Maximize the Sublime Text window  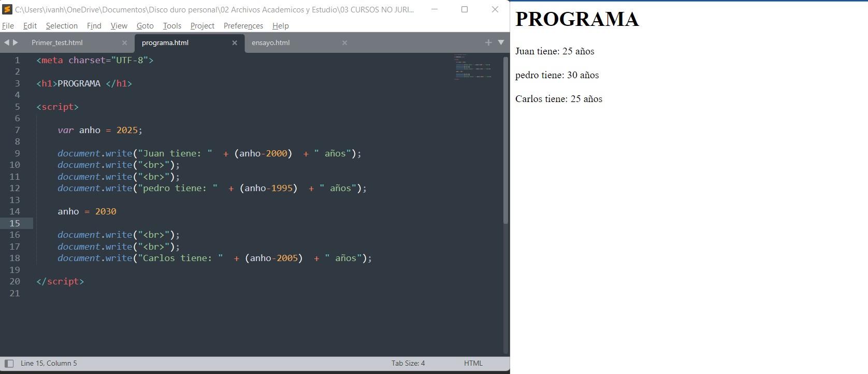[465, 9]
